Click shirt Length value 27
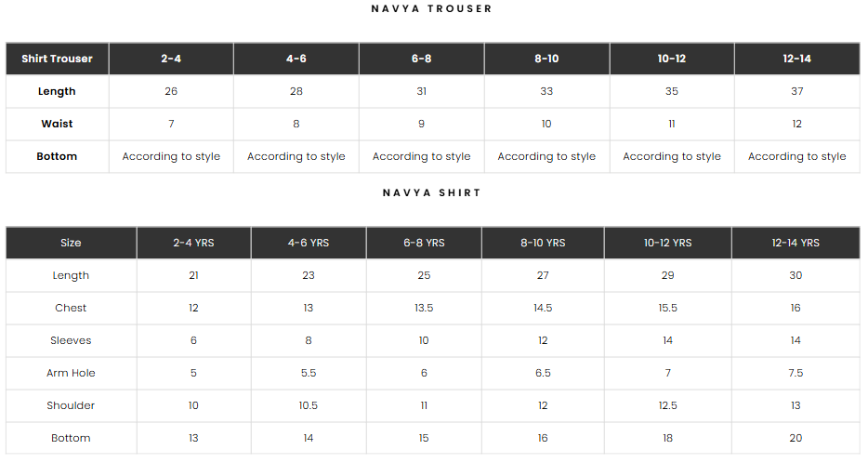 543,275
